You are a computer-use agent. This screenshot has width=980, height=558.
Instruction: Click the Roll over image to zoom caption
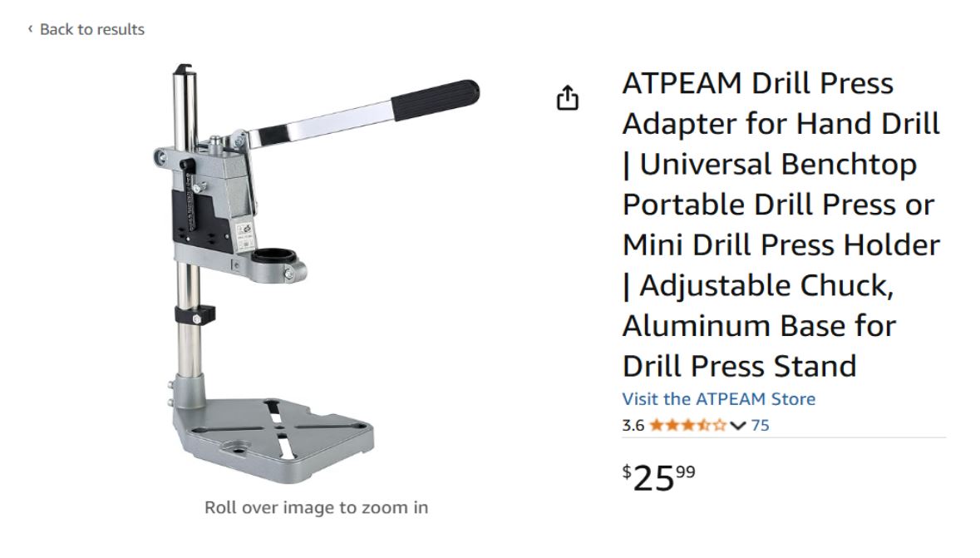point(316,507)
